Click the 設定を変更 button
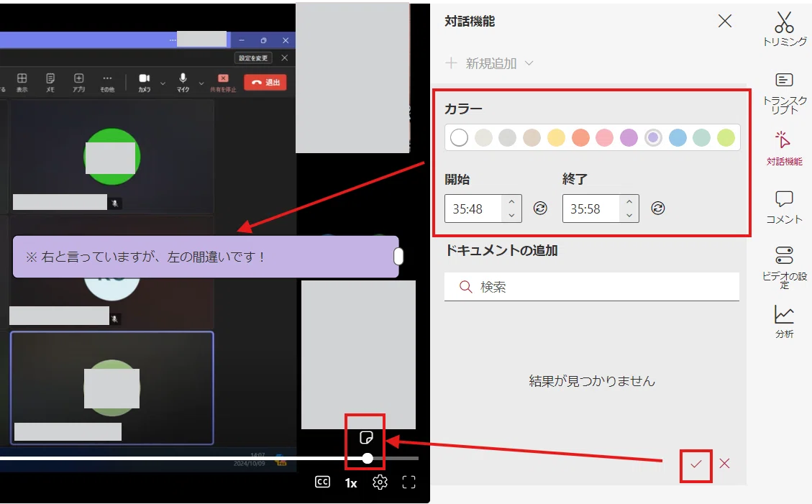812x504 pixels. (253, 58)
